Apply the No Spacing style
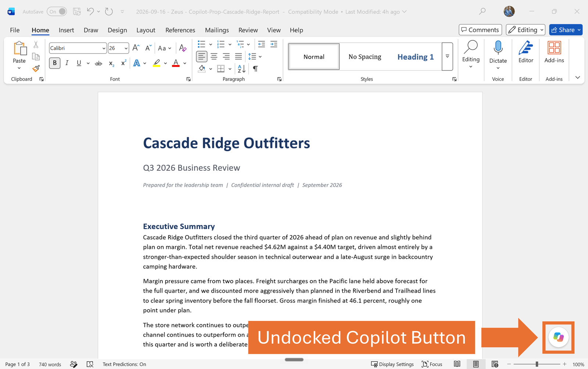 point(365,57)
